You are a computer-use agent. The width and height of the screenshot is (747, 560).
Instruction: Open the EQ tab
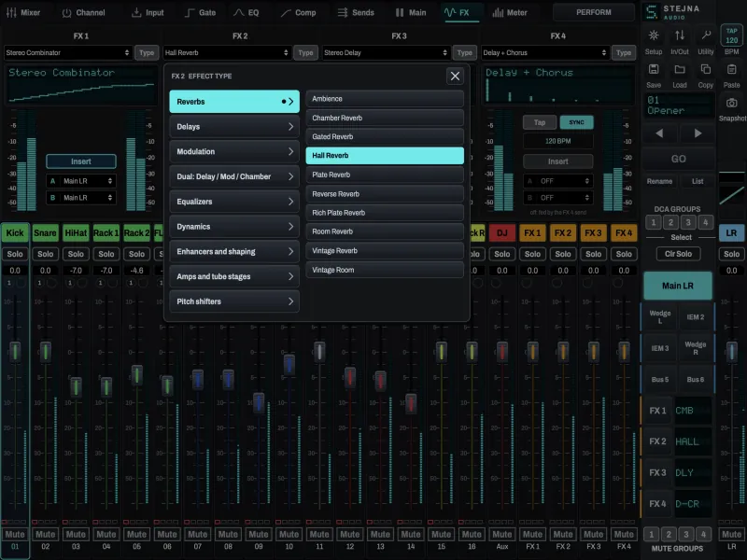pyautogui.click(x=247, y=12)
